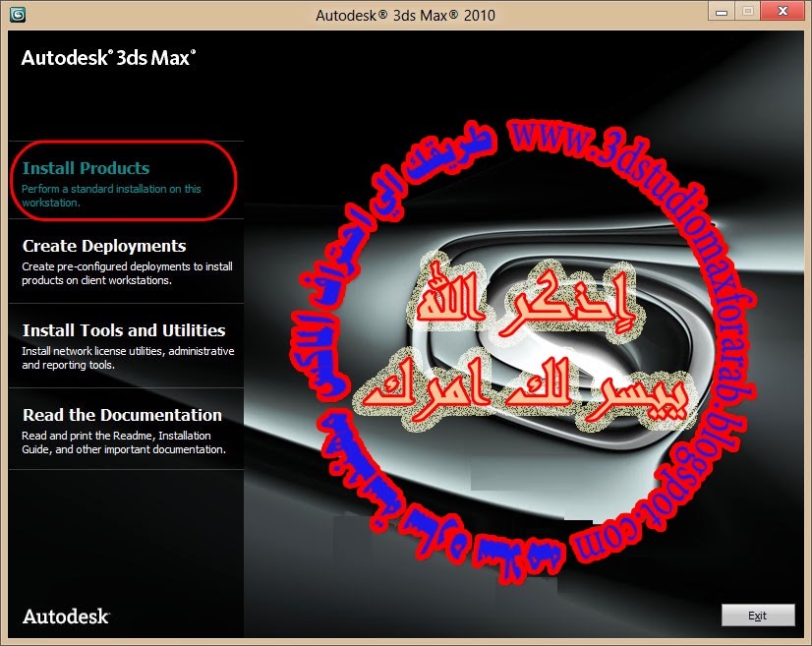Click the Autodesk logo at the bottom
This screenshot has height=646, width=812.
(x=66, y=616)
